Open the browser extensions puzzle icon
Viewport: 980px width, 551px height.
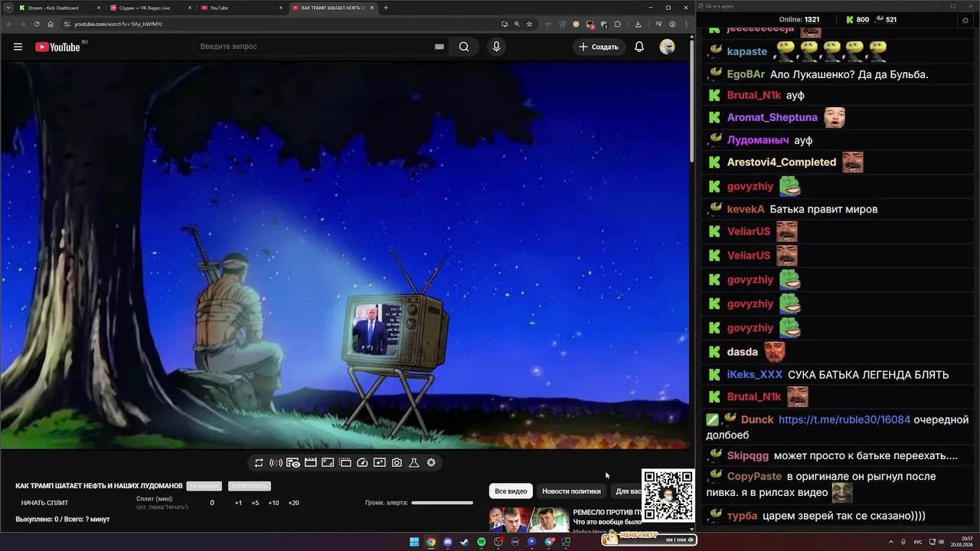point(617,24)
